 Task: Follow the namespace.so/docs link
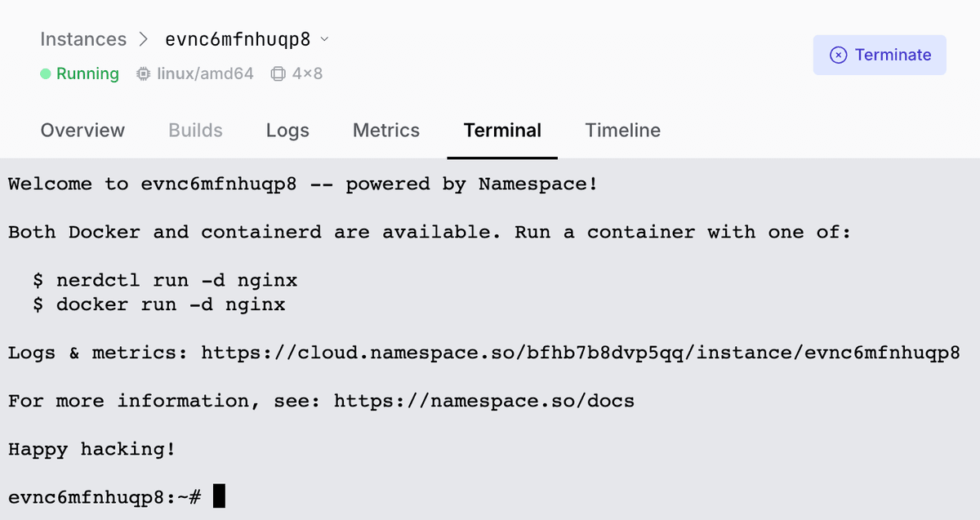(483, 402)
